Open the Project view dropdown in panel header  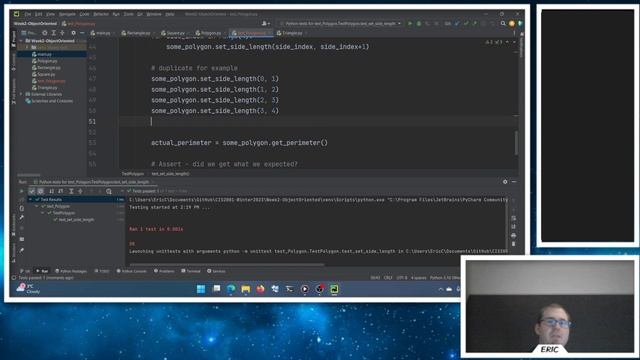[x=29, y=33]
